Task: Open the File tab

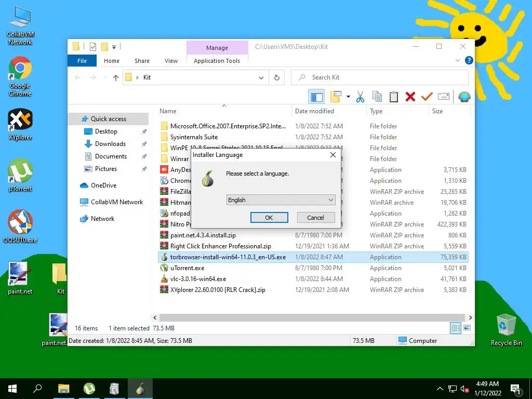Action: [82, 61]
